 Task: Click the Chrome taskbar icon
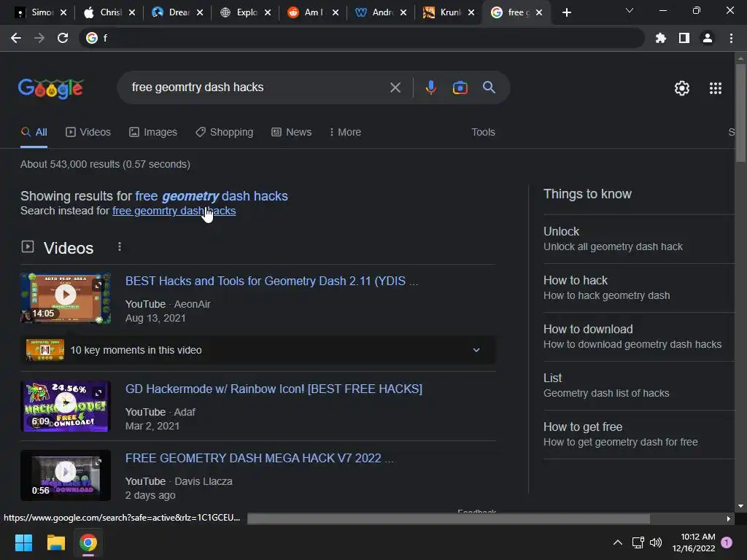click(88, 542)
